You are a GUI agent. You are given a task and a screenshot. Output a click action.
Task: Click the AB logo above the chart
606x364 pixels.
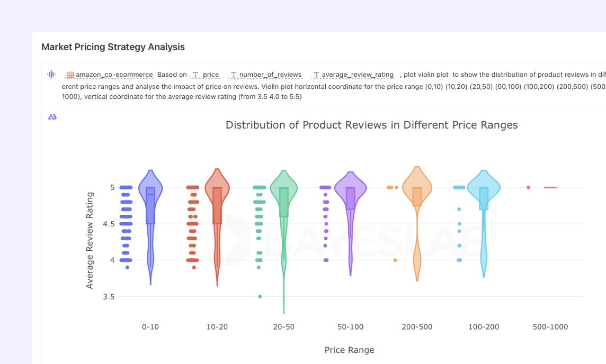pyautogui.click(x=52, y=117)
